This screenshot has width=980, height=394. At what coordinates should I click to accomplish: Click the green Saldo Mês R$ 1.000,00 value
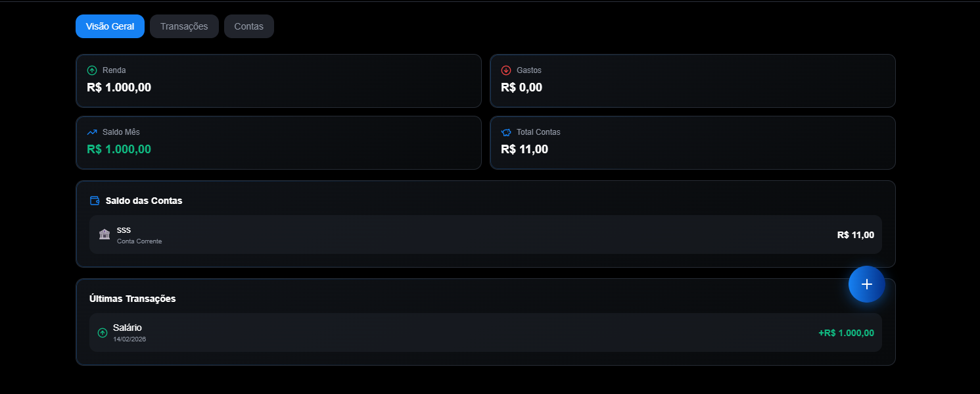119,149
